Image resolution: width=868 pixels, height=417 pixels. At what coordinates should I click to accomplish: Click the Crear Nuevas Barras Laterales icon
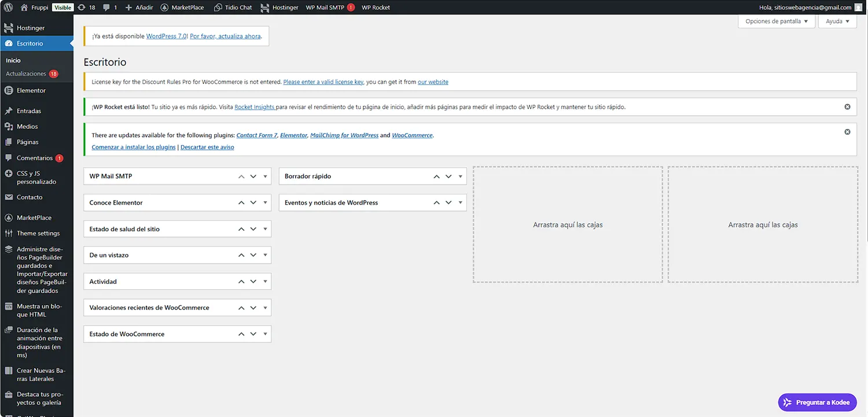point(9,371)
